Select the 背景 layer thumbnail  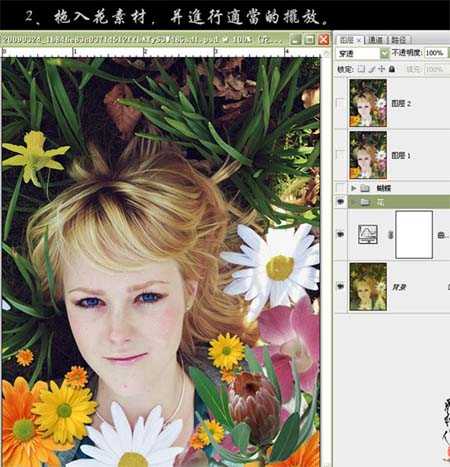(x=368, y=287)
